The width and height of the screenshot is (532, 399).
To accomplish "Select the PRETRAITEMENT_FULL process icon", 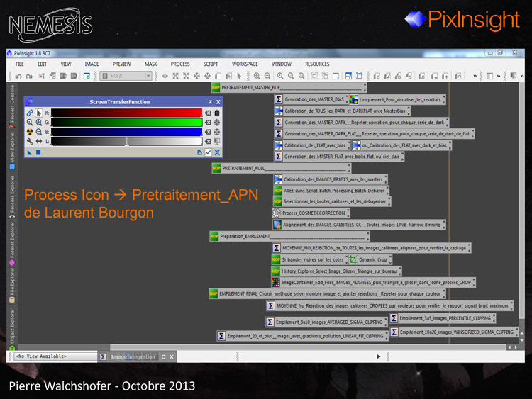I will 282,168.
